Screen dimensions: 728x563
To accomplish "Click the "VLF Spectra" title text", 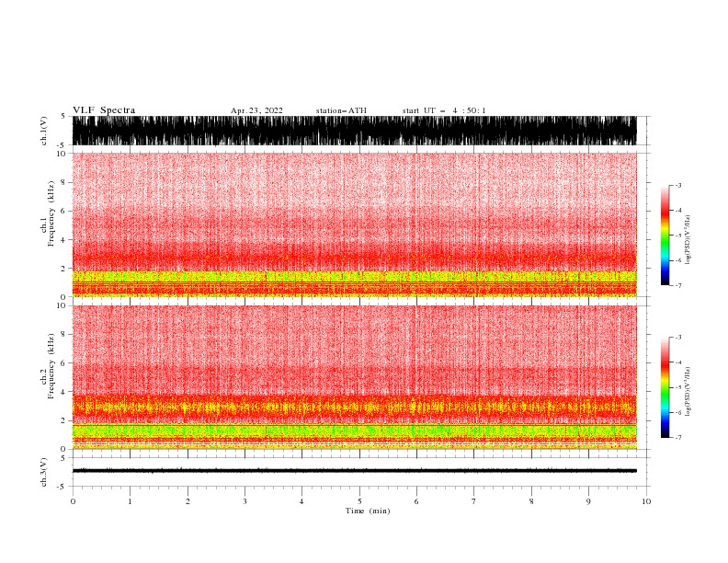I will pyautogui.click(x=104, y=110).
